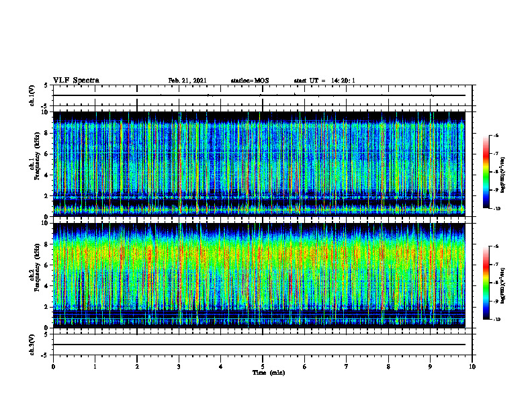The height and width of the screenshot is (411, 532).
Task: Click the "-10" label on ch.2 colorbar
Action: coord(496,320)
